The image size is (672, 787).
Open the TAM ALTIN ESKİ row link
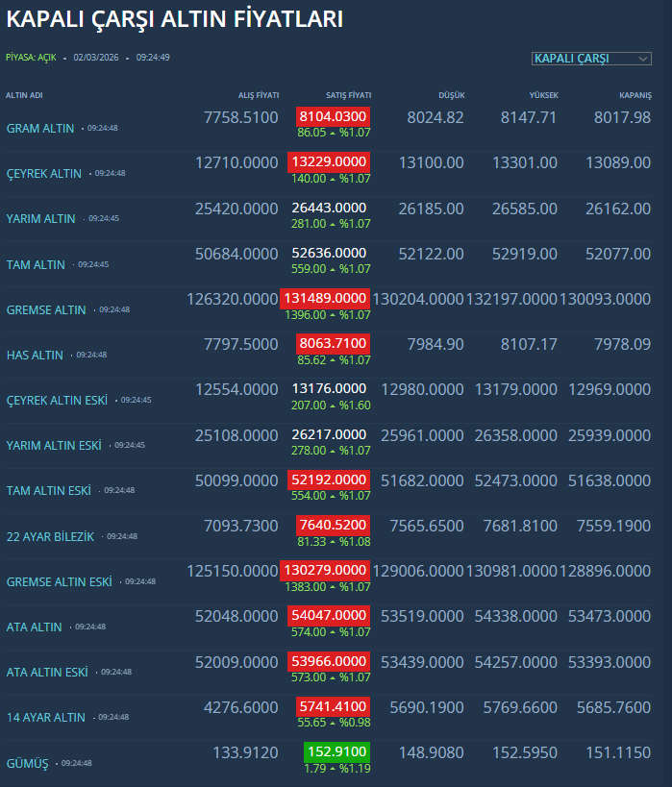pos(49,491)
